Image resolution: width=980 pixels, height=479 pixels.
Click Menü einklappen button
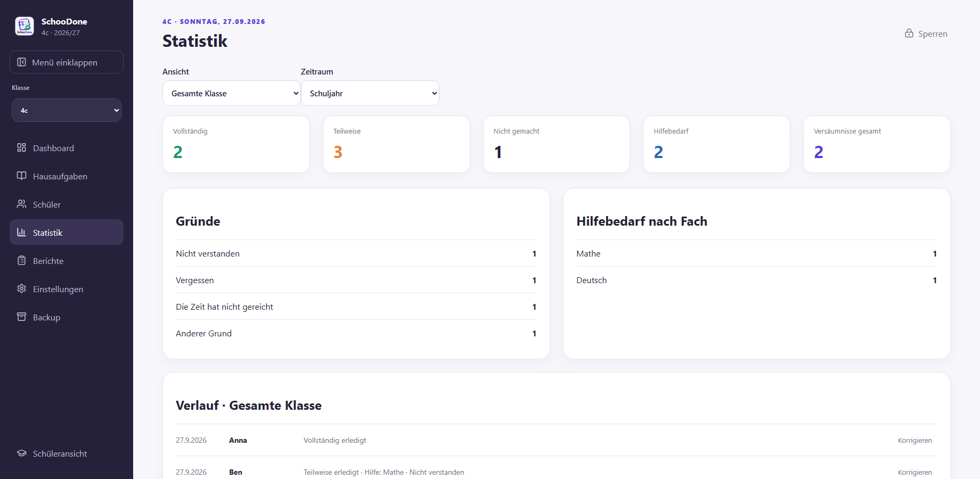coord(67,62)
